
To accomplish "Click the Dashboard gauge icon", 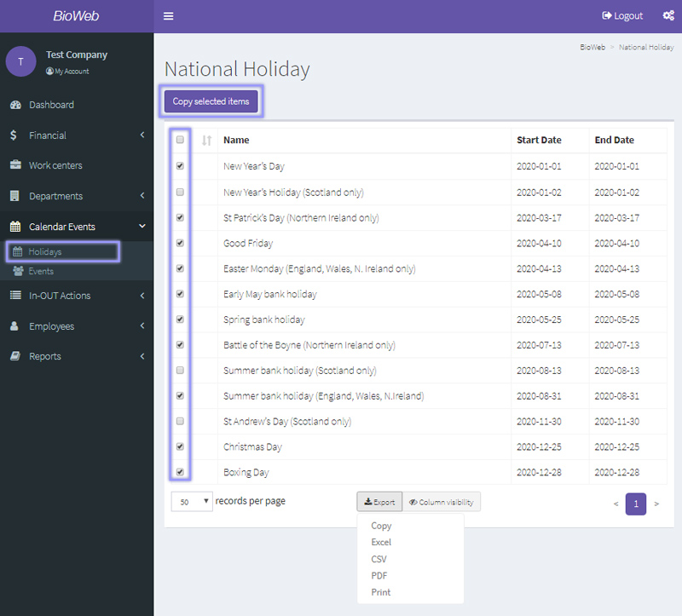I will point(15,105).
